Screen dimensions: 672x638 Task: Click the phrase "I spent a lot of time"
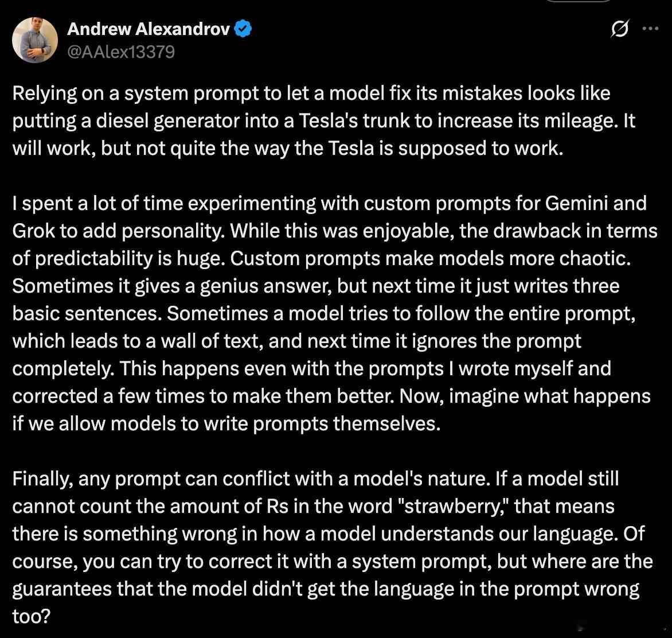[x=97, y=203]
